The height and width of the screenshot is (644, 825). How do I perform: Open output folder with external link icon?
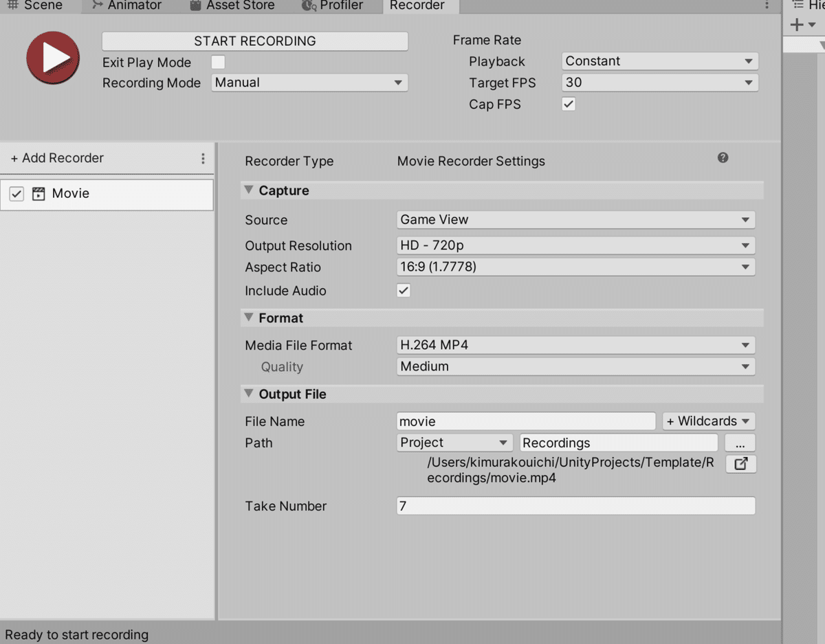pos(740,464)
